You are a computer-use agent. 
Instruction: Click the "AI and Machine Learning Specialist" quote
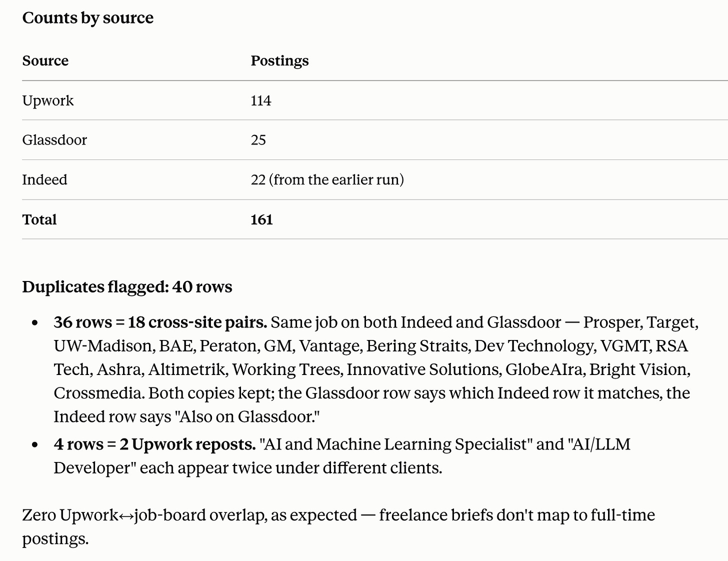click(x=395, y=444)
